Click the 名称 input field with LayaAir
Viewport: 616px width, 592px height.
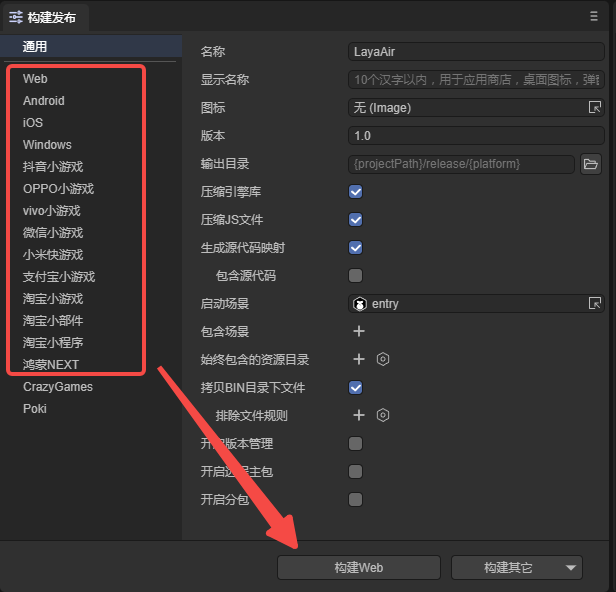[476, 51]
